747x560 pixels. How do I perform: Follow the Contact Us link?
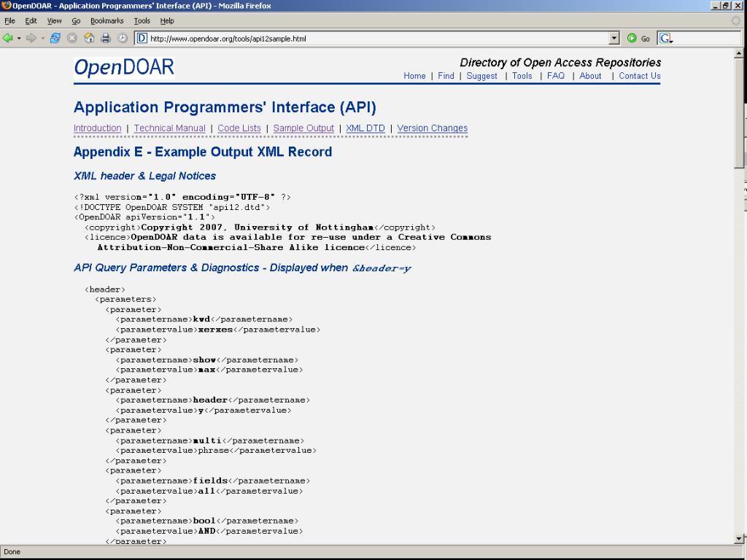point(639,76)
